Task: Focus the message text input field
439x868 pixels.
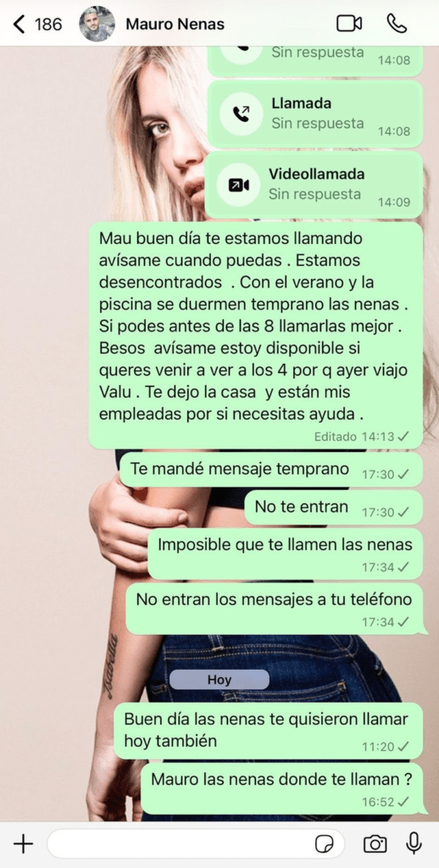Action: 196,844
